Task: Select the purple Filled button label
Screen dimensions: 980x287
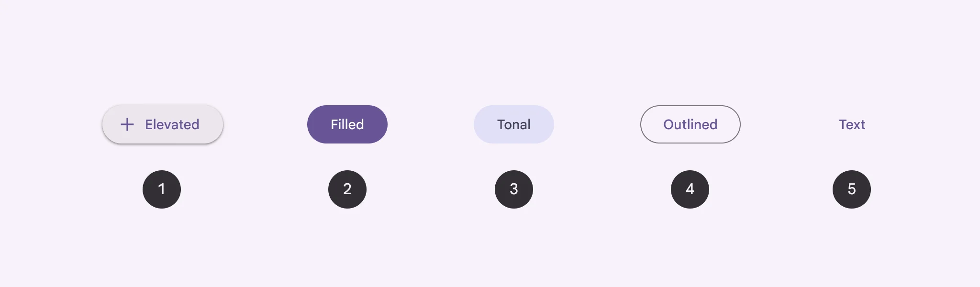Action: (x=347, y=124)
